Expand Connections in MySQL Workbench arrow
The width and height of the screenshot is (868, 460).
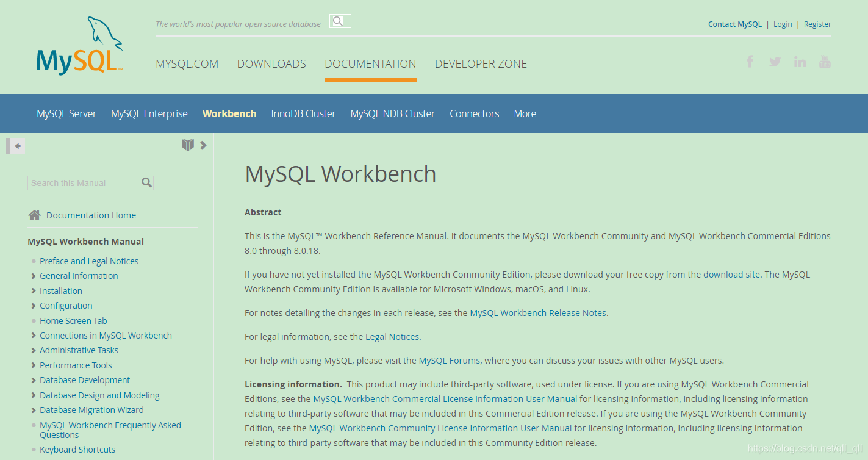[34, 336]
